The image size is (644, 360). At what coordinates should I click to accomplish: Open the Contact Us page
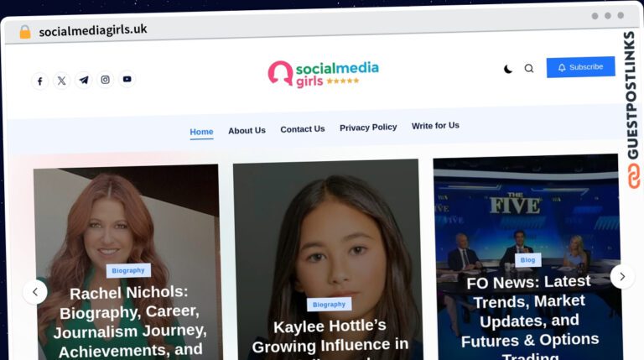303,129
